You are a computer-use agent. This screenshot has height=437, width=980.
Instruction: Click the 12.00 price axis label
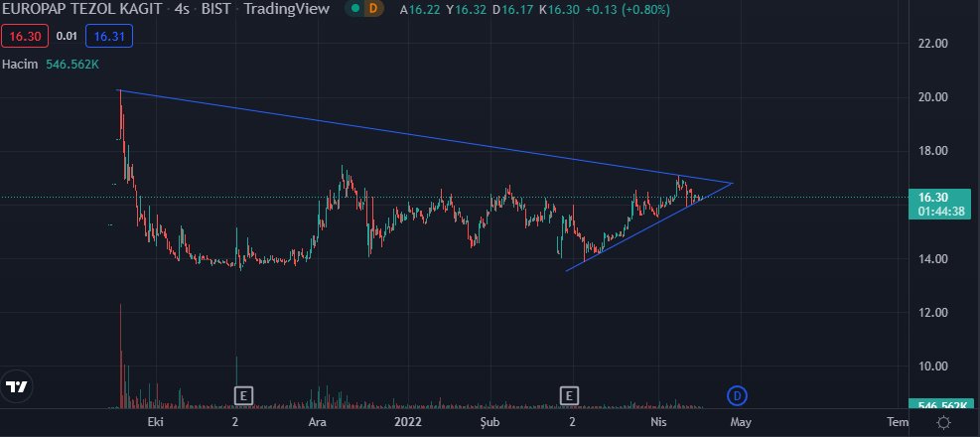(x=933, y=313)
